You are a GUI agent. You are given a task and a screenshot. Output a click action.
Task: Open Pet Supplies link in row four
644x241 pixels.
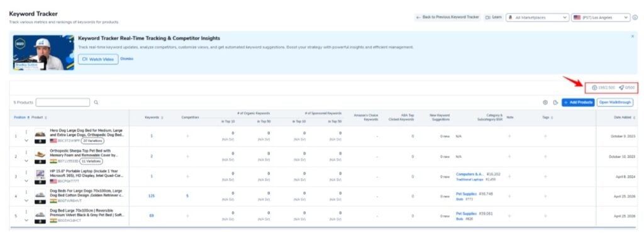coord(466,194)
